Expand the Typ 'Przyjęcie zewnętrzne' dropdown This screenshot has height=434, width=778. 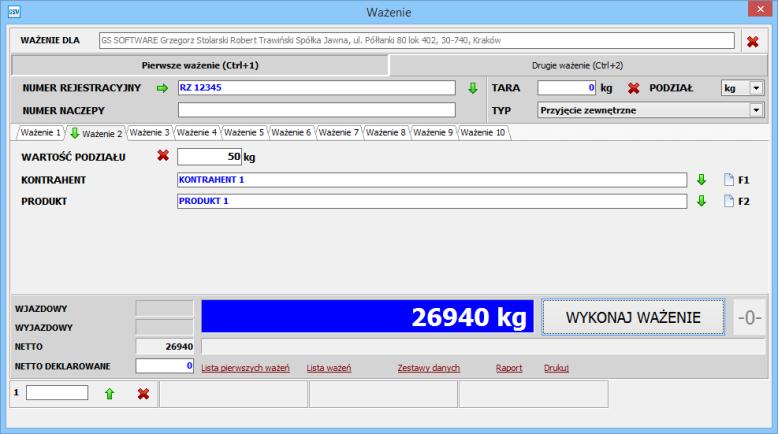tap(756, 110)
